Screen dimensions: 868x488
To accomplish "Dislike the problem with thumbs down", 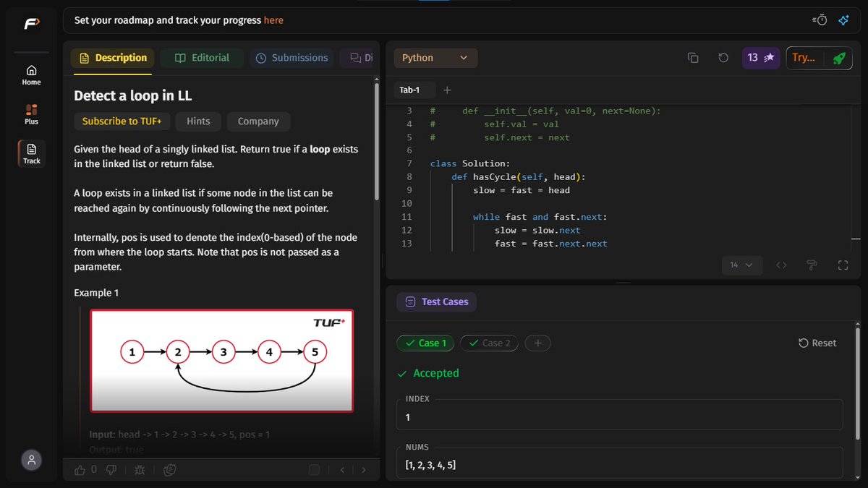I will 112,470.
